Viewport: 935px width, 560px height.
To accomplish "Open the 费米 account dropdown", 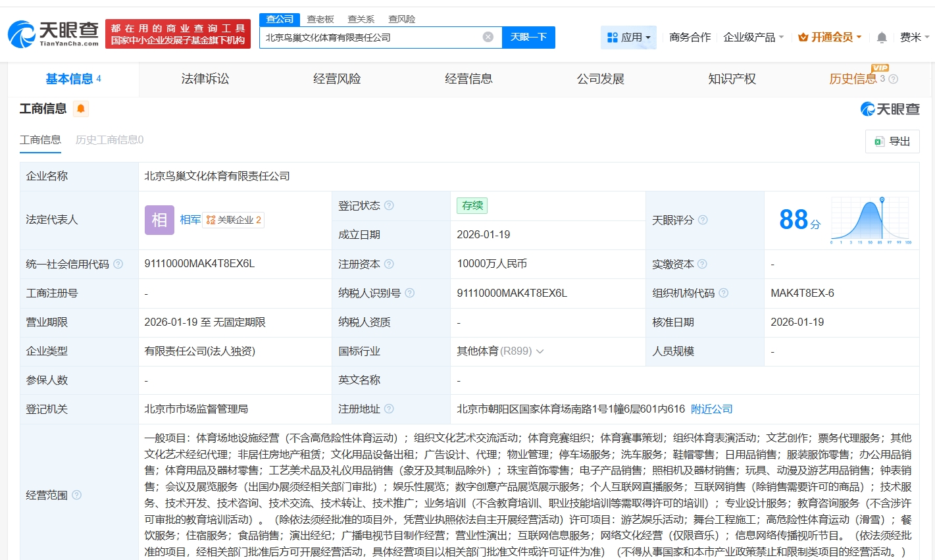I will click(x=913, y=38).
